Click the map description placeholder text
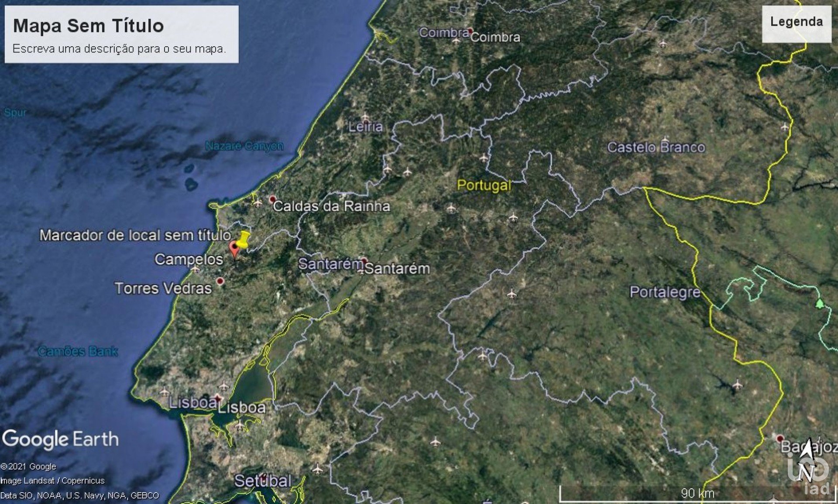The width and height of the screenshot is (838, 504). (x=119, y=48)
